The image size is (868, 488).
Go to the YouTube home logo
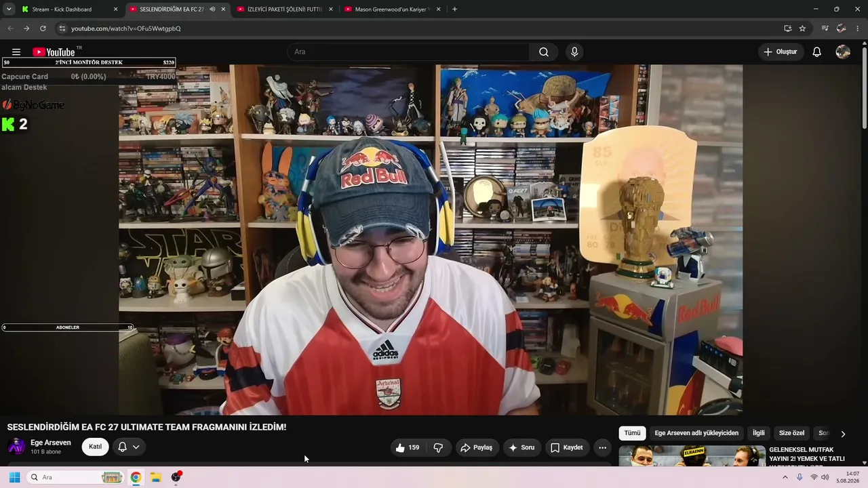click(x=54, y=52)
